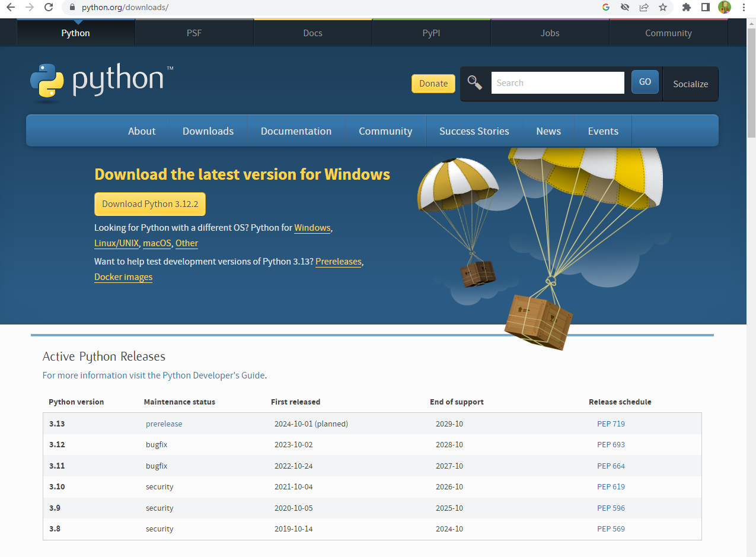
Task: Open the Prereleases link
Action: pyautogui.click(x=338, y=262)
